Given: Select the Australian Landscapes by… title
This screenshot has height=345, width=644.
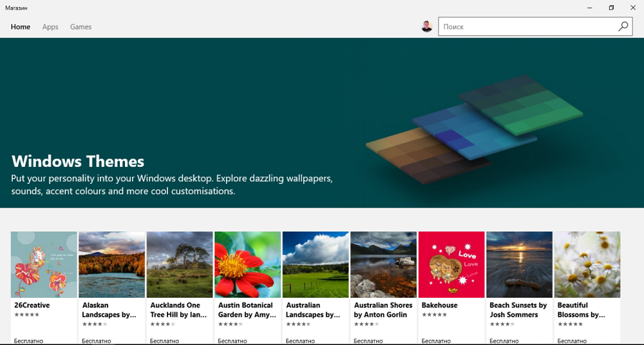Looking at the screenshot, I should [x=313, y=310].
